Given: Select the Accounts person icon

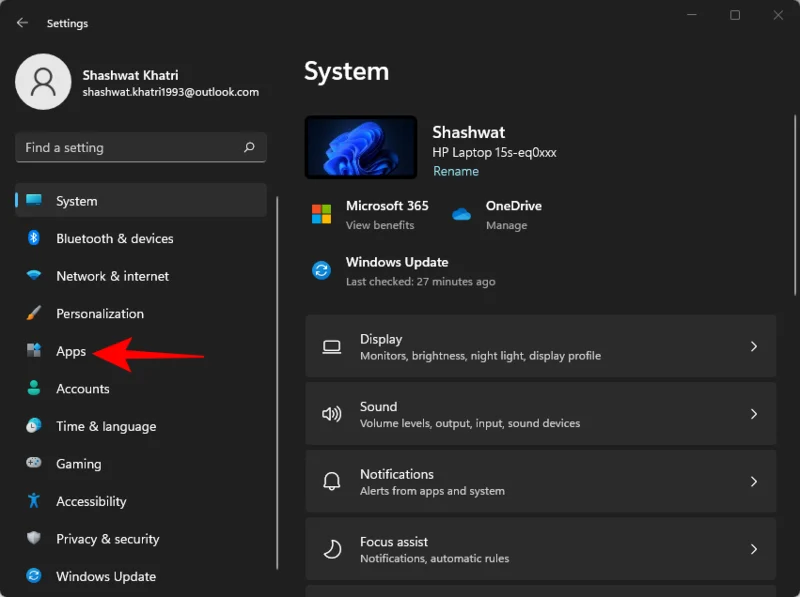Looking at the screenshot, I should click(x=32, y=388).
